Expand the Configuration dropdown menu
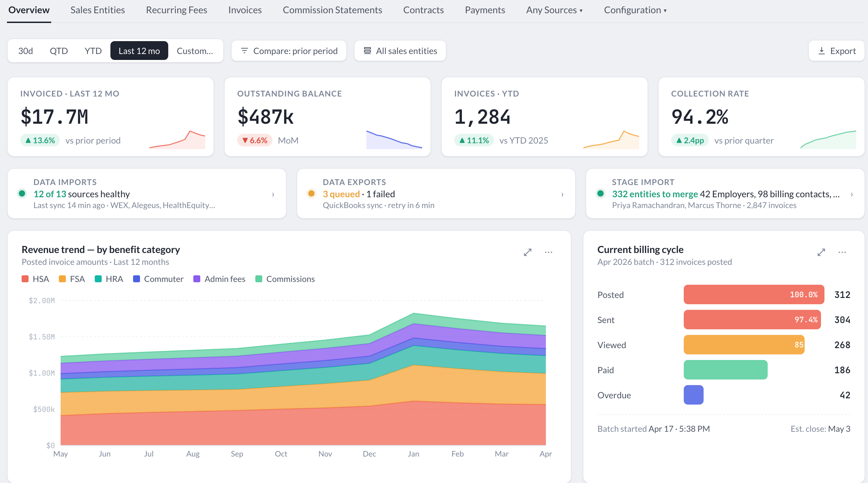 pyautogui.click(x=635, y=10)
